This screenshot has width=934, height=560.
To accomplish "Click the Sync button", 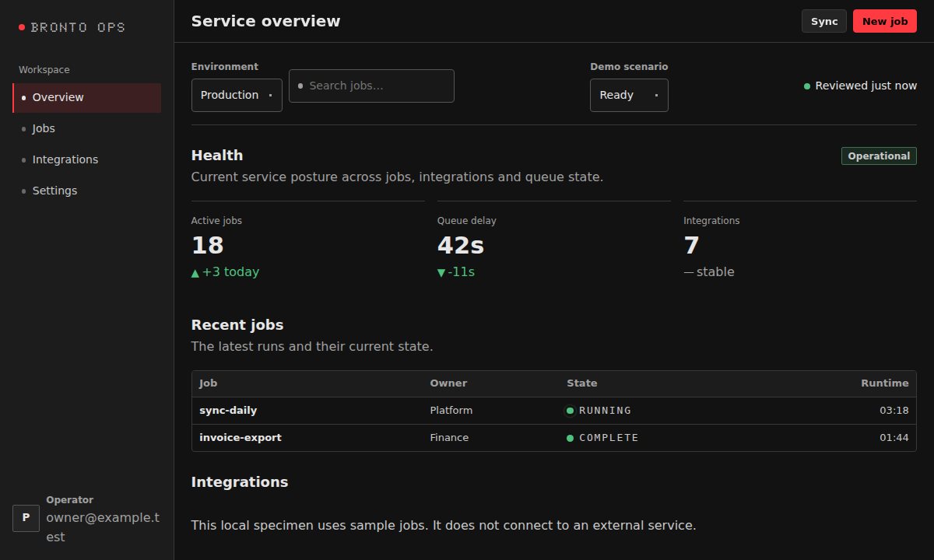I will 824,21.
